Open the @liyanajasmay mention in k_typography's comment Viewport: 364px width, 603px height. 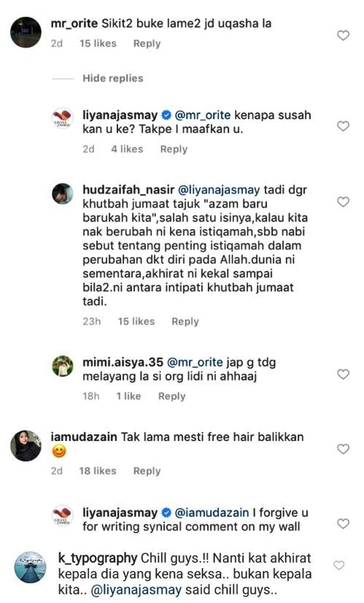(x=136, y=590)
